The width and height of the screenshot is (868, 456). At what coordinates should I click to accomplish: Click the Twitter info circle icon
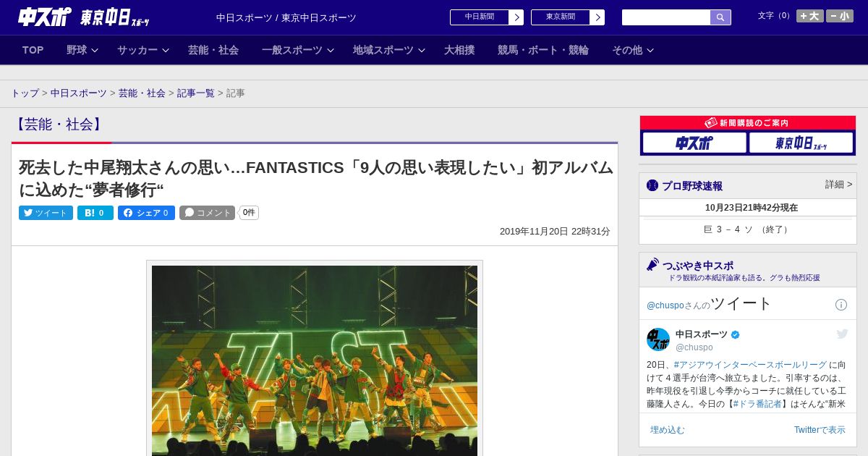point(841,305)
